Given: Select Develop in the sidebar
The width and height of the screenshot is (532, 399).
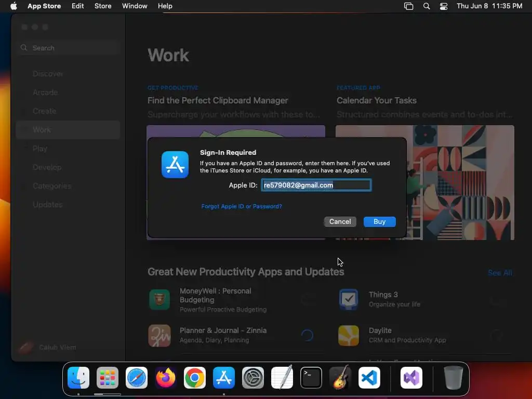Looking at the screenshot, I should click(x=47, y=167).
